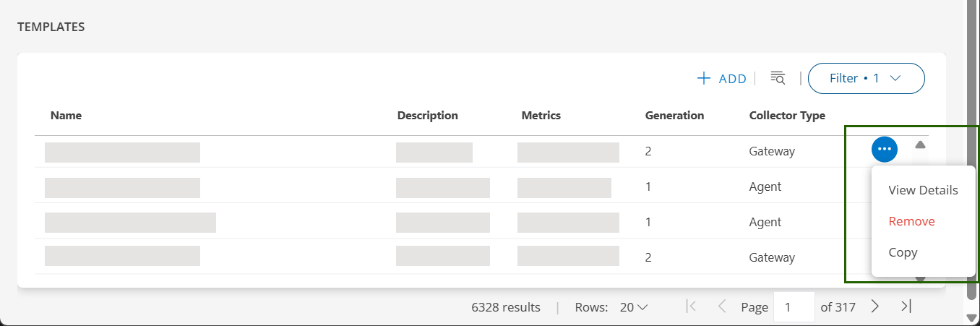980x326 pixels.
Task: Sort by Generation column header
Action: (x=674, y=116)
